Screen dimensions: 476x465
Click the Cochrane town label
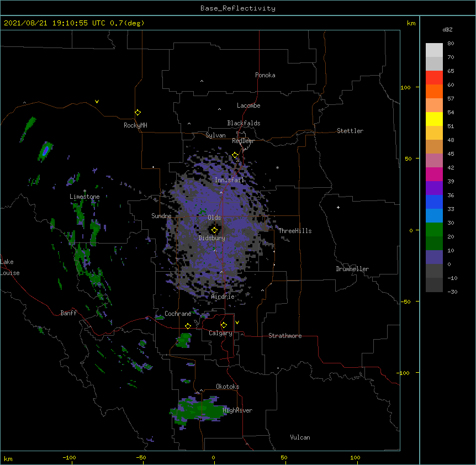pyautogui.click(x=178, y=314)
